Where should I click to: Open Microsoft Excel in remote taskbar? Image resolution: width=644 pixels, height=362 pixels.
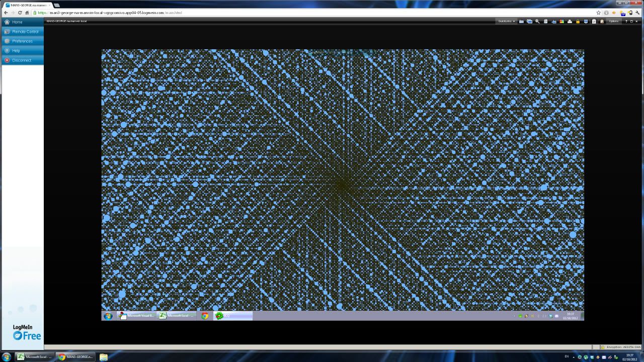point(176,316)
